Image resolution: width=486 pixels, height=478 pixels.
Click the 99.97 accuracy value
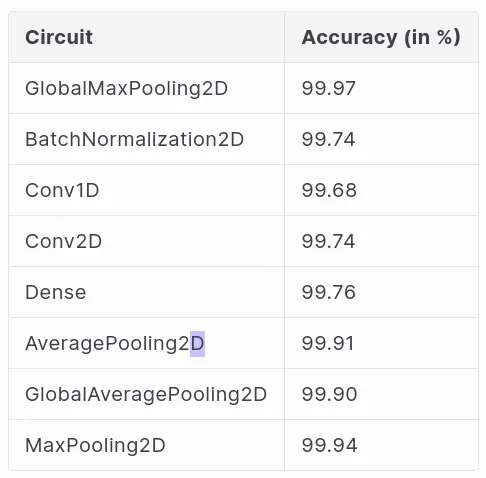coord(329,88)
